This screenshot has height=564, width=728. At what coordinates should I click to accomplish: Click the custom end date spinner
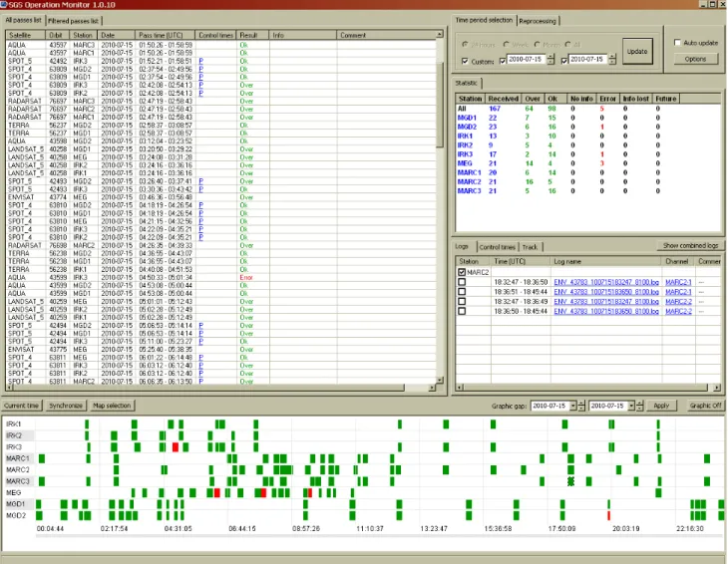click(612, 60)
